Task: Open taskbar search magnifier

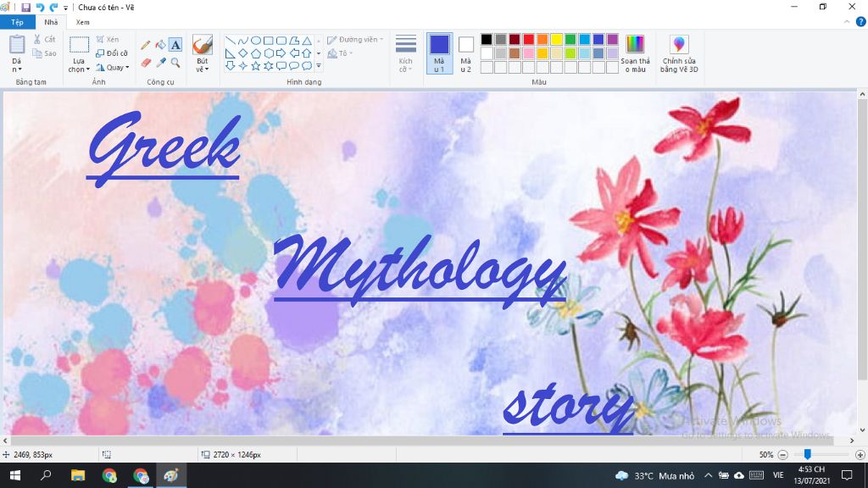Action: tap(46, 475)
